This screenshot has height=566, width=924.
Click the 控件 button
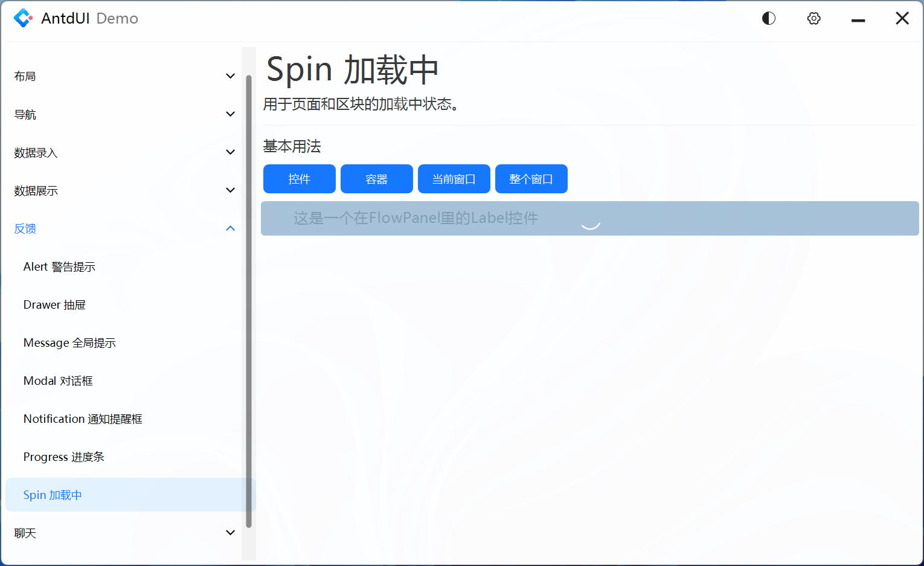pos(299,179)
